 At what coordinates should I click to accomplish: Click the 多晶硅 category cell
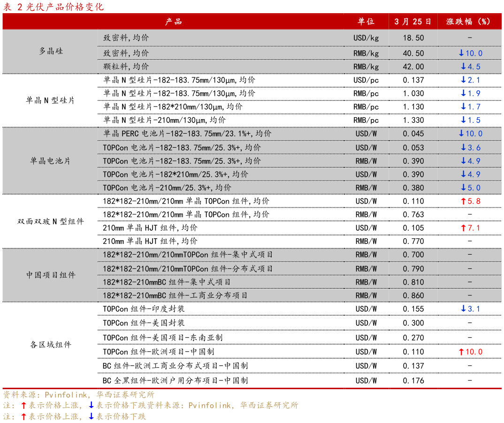point(51,52)
